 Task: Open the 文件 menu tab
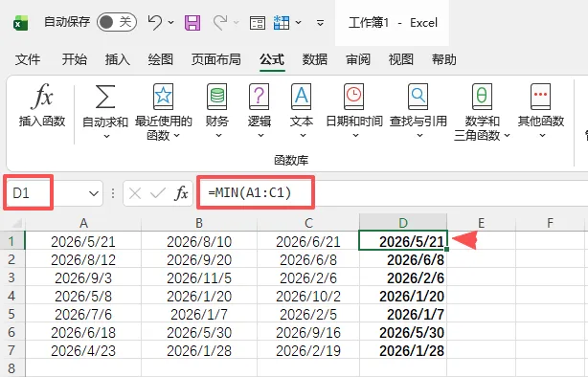coord(28,59)
